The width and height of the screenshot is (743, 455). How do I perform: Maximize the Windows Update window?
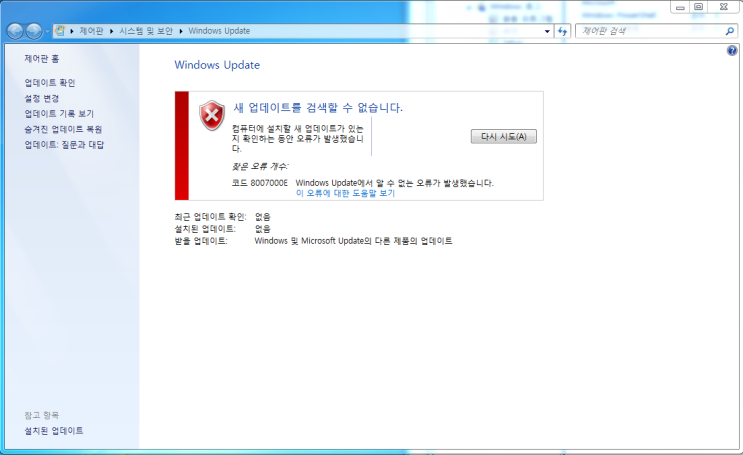point(698,7)
